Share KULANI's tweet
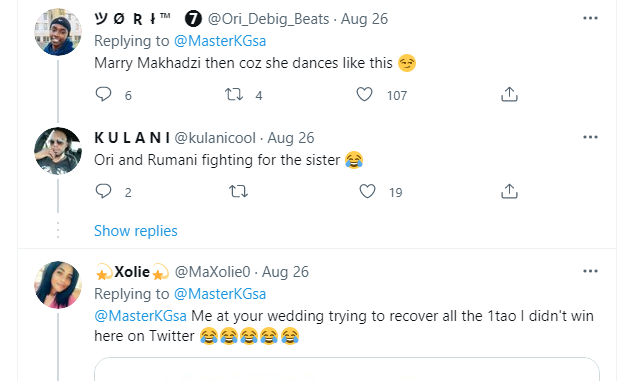Image resolution: width=619 pixels, height=381 pixels. pyautogui.click(x=509, y=191)
